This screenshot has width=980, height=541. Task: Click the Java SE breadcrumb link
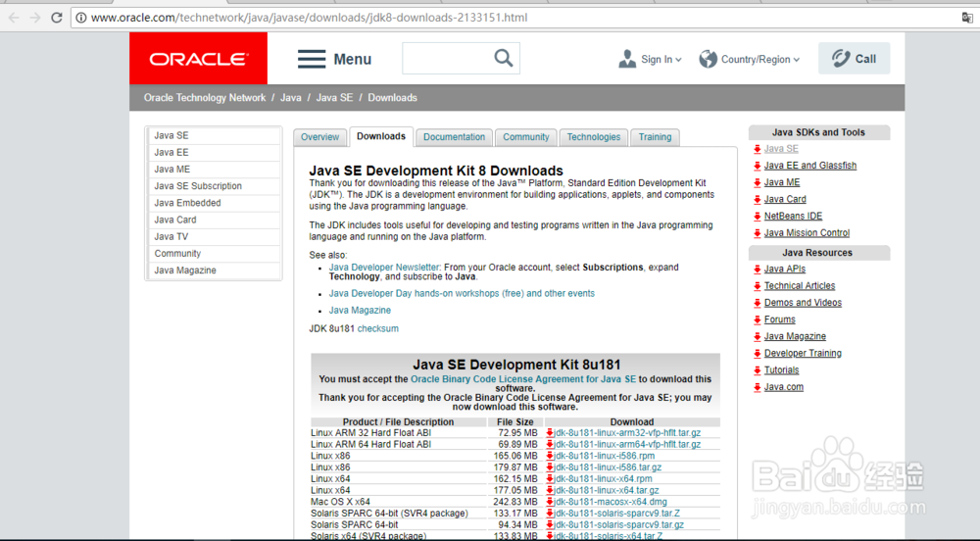(334, 97)
